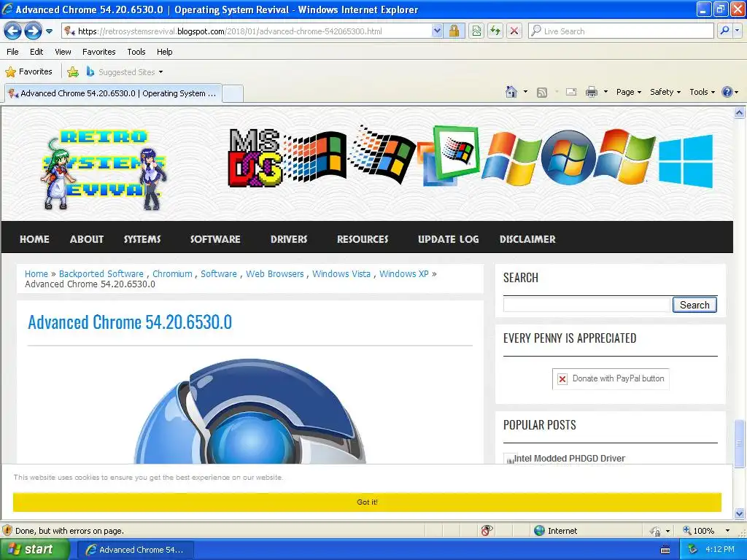Follow the Windows Vista breadcrumb link
Image resolution: width=747 pixels, height=560 pixels.
click(x=341, y=274)
